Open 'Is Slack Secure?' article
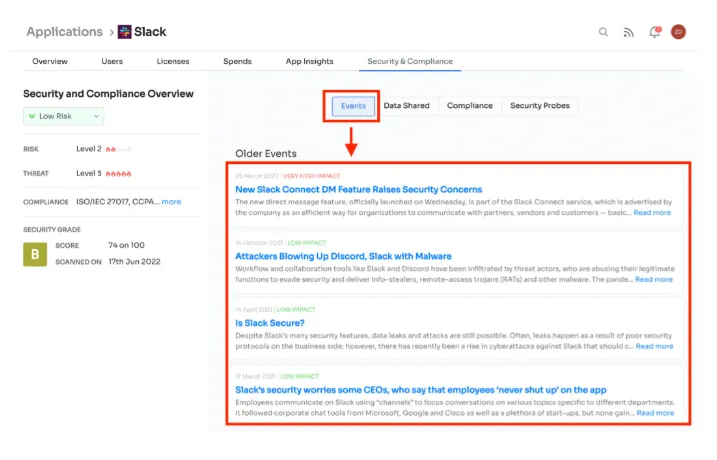The width and height of the screenshot is (717, 460). pos(270,323)
